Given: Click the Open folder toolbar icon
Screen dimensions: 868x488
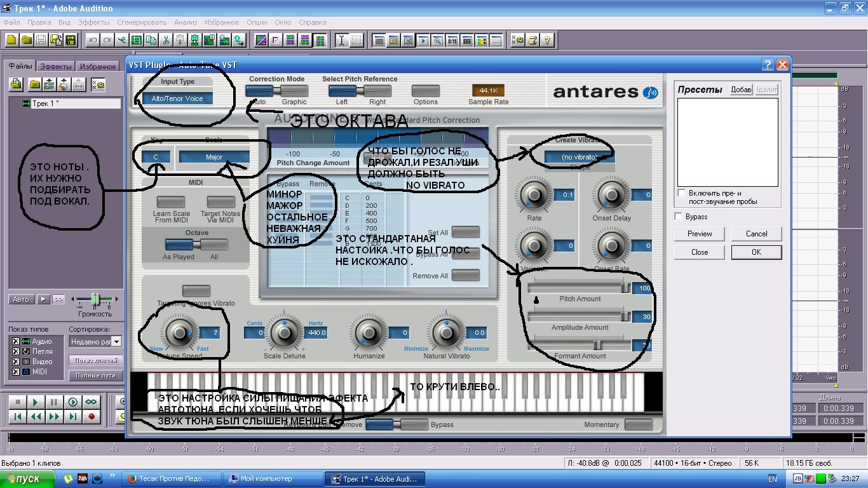Looking at the screenshot, I should point(26,40).
